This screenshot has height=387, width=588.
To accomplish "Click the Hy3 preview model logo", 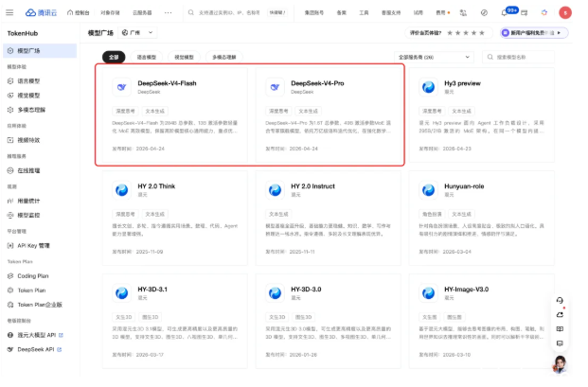I will click(430, 87).
